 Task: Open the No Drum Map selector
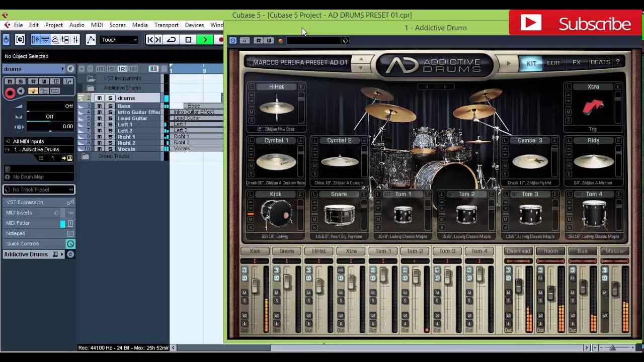39,177
